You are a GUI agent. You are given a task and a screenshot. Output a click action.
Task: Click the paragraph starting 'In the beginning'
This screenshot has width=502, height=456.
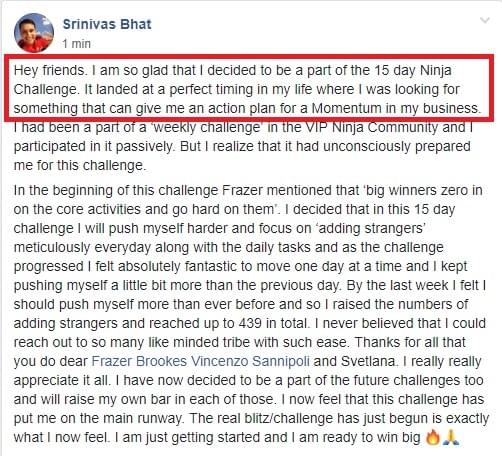pyautogui.click(x=250, y=314)
